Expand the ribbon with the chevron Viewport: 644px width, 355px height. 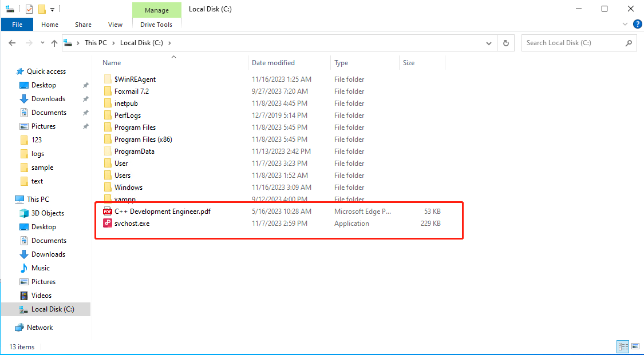coord(625,25)
